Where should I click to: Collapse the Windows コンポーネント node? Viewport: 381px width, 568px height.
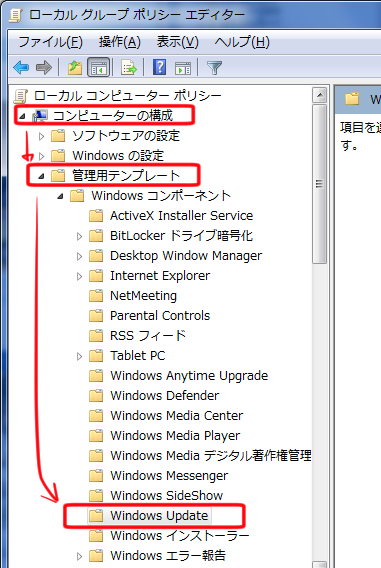(x=60, y=196)
